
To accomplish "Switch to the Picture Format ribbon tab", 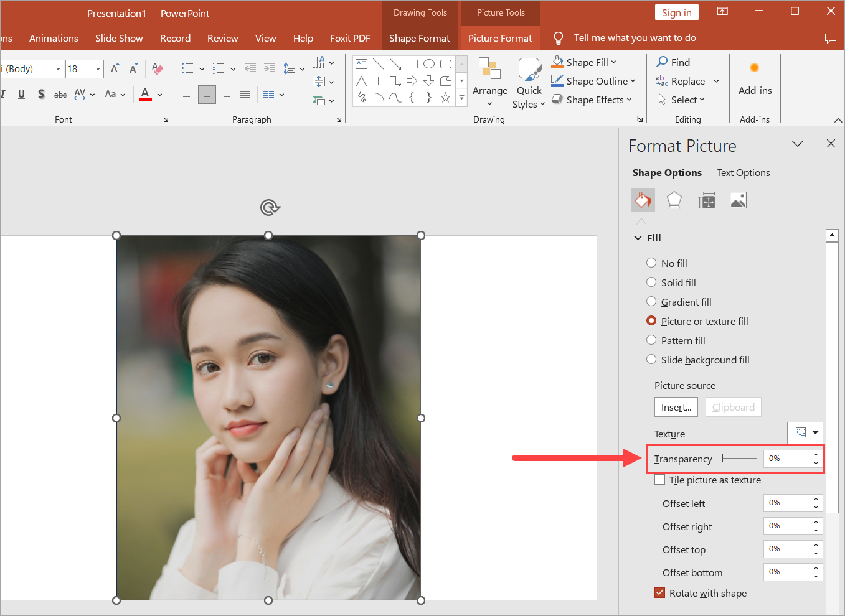I will click(x=499, y=38).
